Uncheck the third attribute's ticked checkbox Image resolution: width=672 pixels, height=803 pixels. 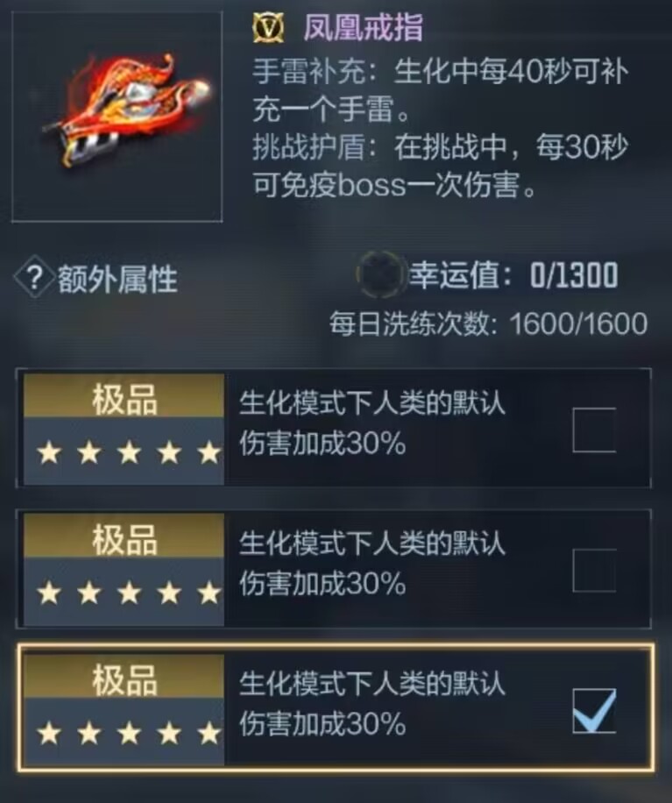[594, 711]
